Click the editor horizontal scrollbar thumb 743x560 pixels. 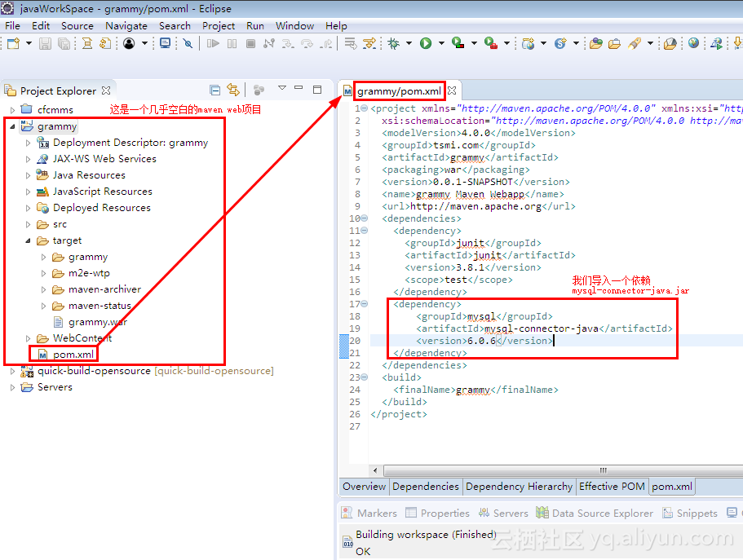point(563,470)
